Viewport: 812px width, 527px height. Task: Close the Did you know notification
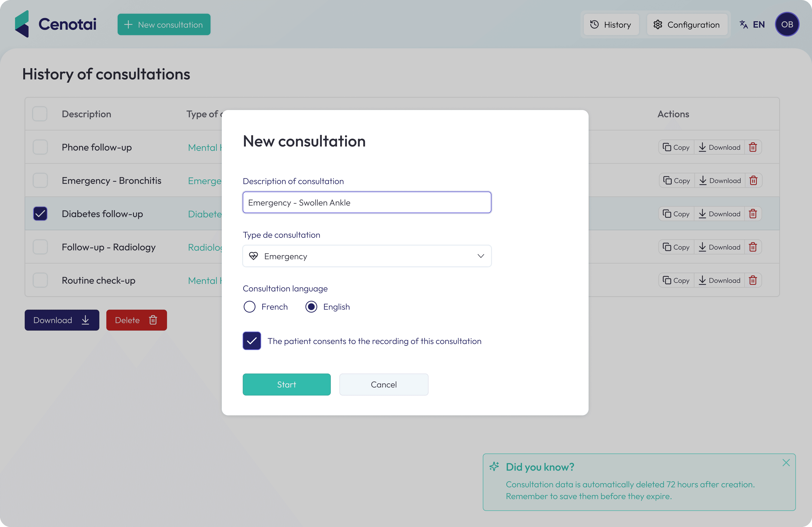click(786, 463)
